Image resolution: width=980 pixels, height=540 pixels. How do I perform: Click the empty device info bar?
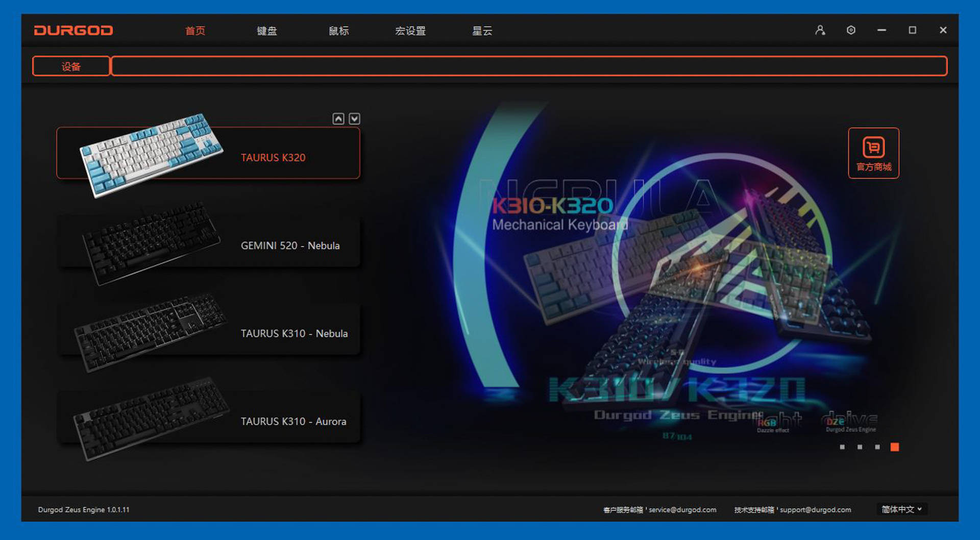(529, 66)
